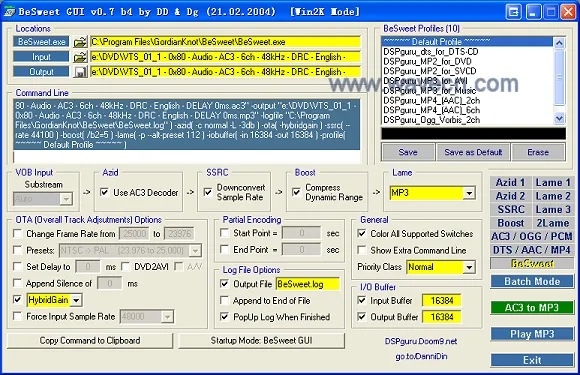The height and width of the screenshot is (375, 580).
Task: Toggle Log Output File checkbox
Action: [224, 284]
